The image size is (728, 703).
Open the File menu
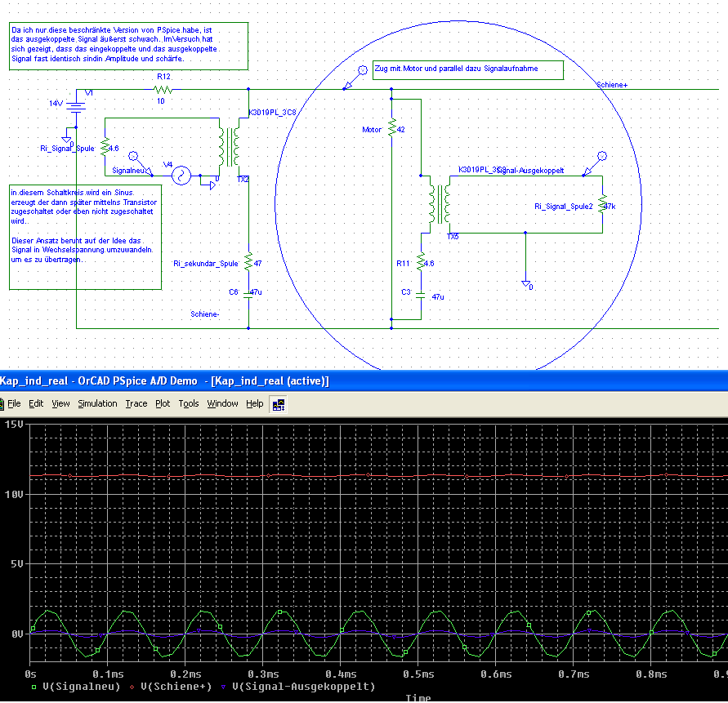pos(14,403)
